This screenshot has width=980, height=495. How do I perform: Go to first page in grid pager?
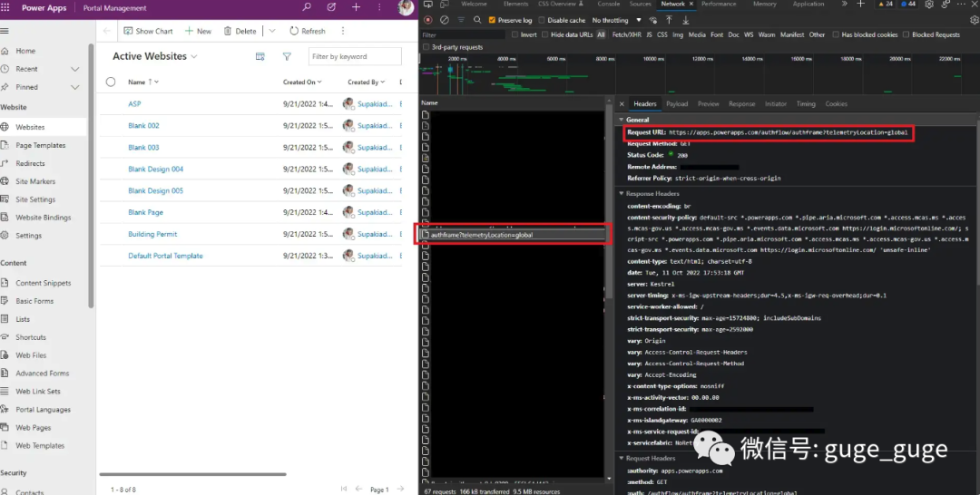click(344, 489)
